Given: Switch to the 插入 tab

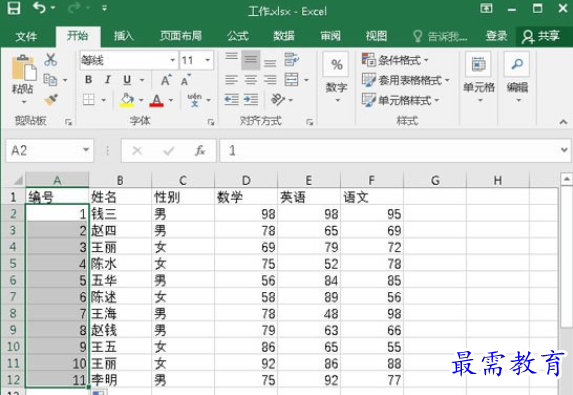Looking at the screenshot, I should (124, 36).
